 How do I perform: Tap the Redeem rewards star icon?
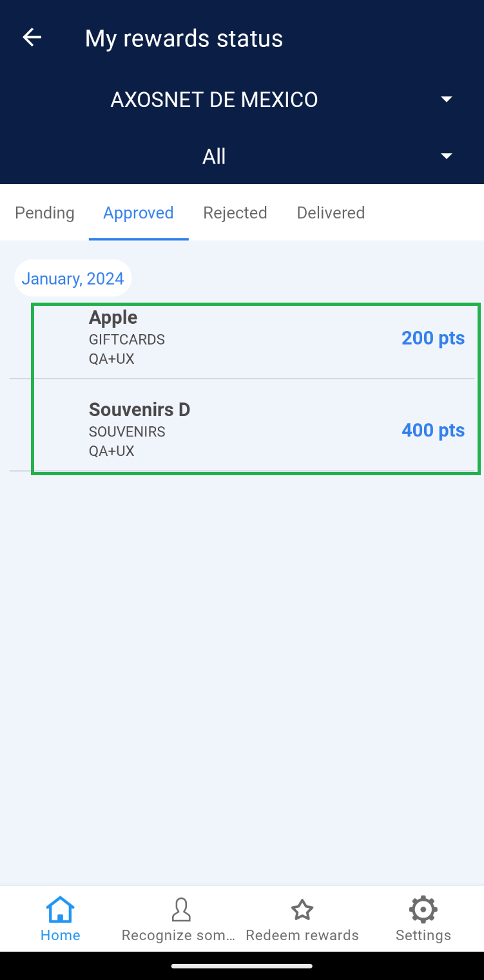coord(302,910)
